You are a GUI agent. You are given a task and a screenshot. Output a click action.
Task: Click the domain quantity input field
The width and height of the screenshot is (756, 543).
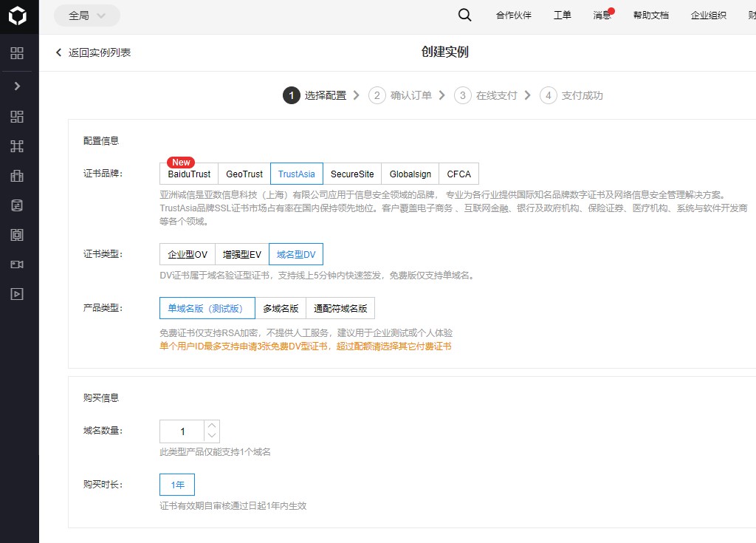[183, 431]
